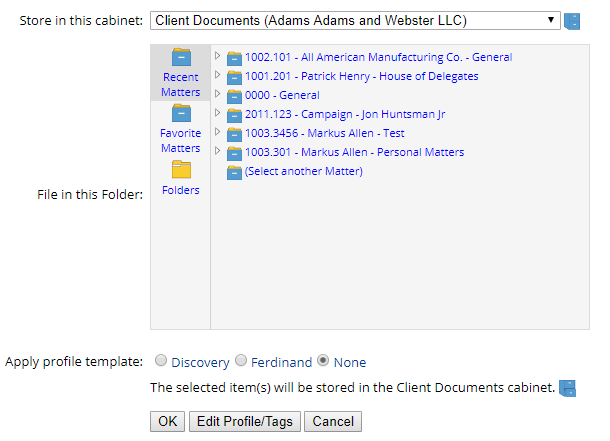Expand the 1001.201 Patrick Henry matter
Viewport: 610px width, 441px height.
[x=218, y=75]
